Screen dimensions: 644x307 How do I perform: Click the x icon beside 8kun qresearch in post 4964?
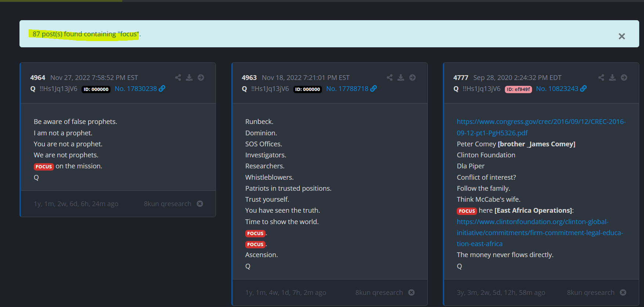pyautogui.click(x=200, y=204)
